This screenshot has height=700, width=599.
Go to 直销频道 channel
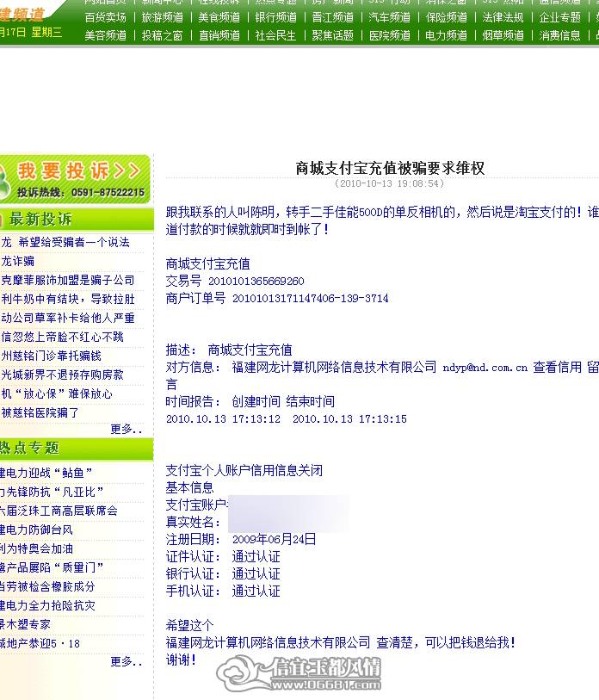coord(219,35)
